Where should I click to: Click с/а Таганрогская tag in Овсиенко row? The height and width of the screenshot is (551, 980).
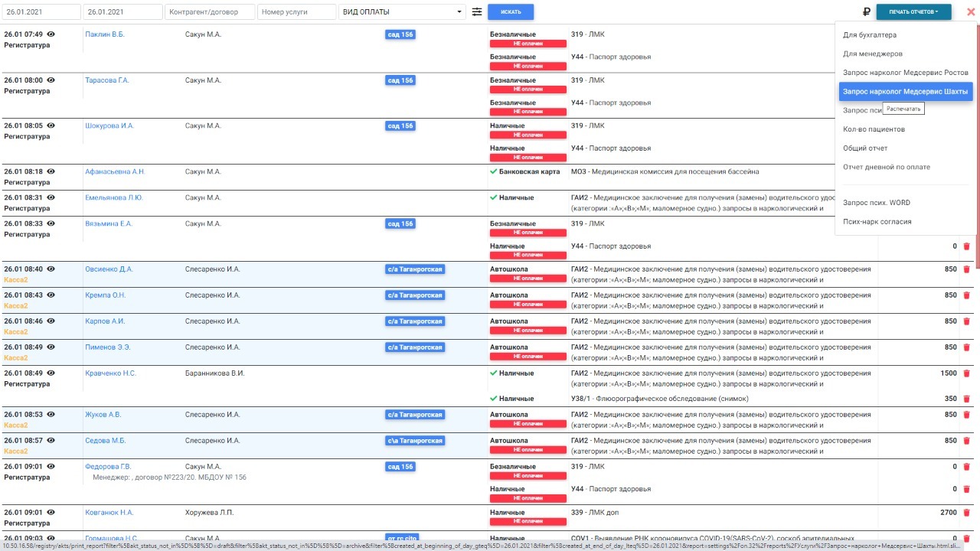pyautogui.click(x=415, y=269)
